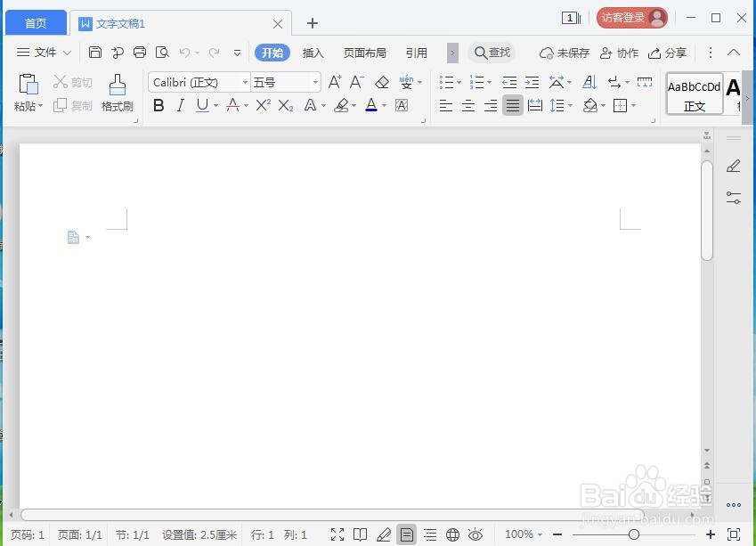Apply superscript X² formatting
The width and height of the screenshot is (756, 546).
[264, 105]
